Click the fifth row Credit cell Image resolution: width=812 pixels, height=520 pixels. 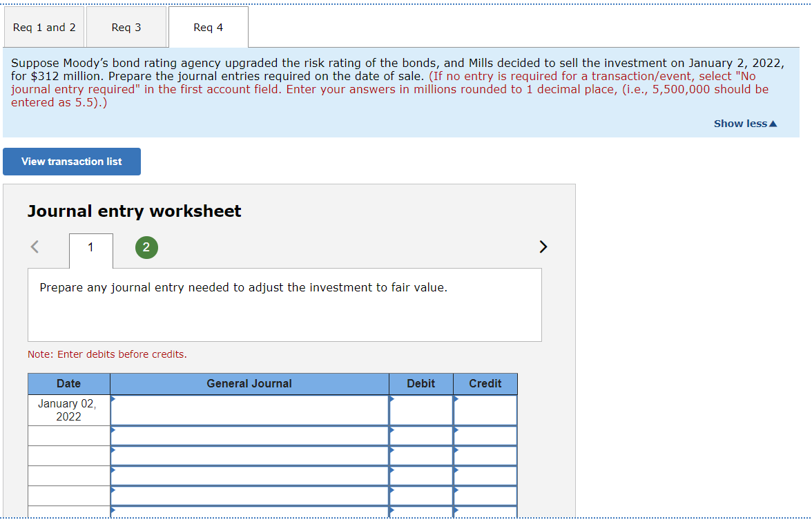[x=485, y=496]
